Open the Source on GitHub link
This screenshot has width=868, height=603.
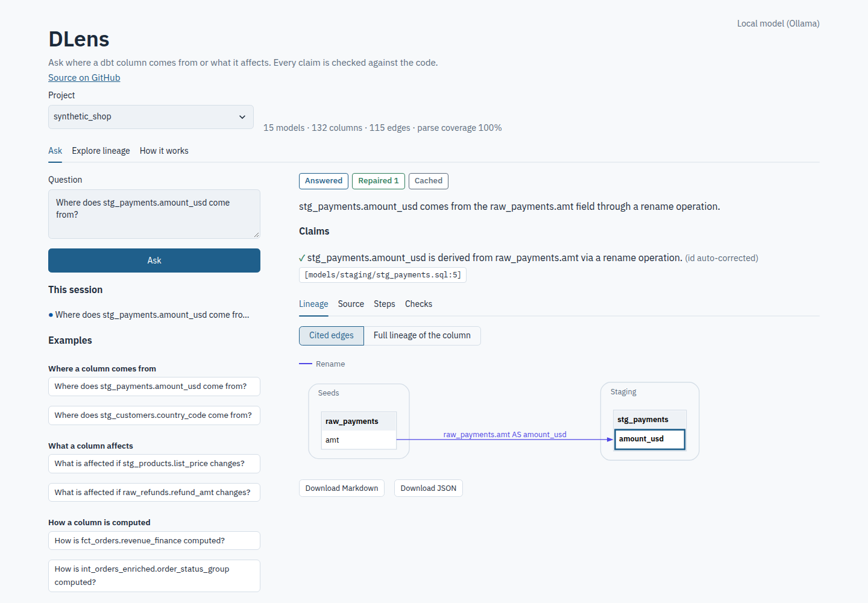click(84, 78)
